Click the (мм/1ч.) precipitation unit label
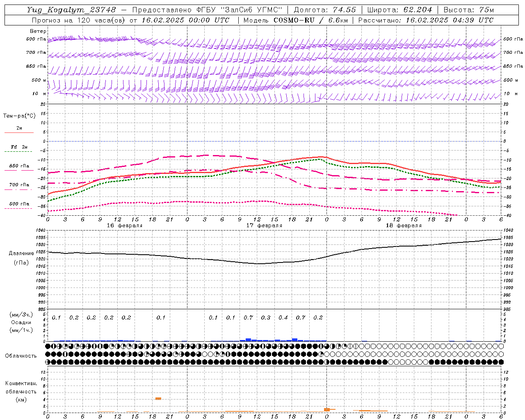 (21, 330)
